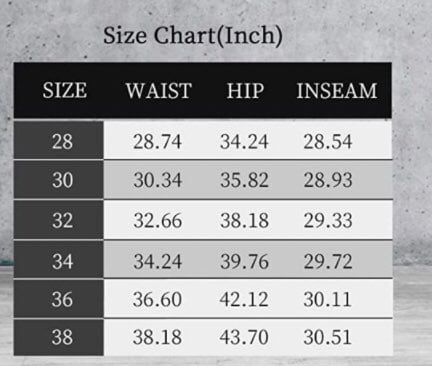Select hip value 42.12

point(244,299)
